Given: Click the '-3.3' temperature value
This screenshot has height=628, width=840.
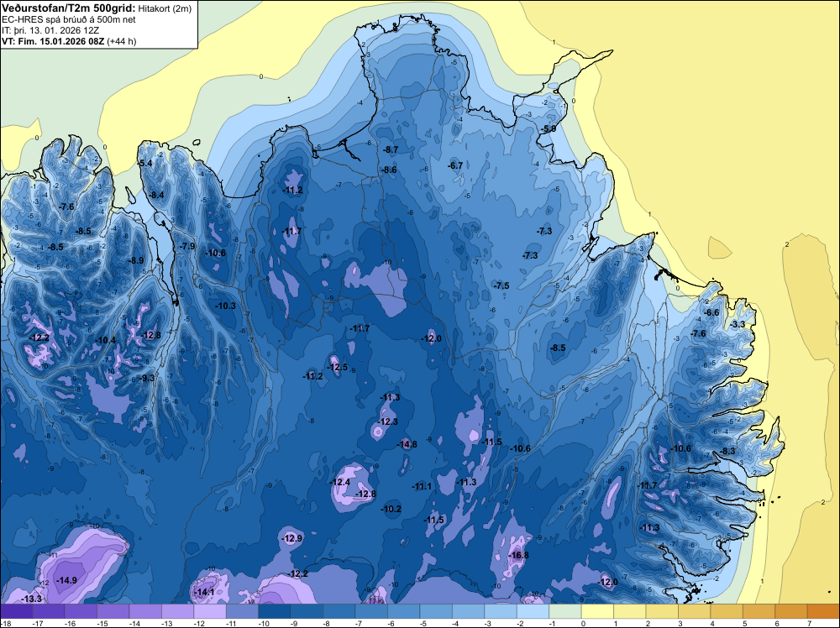Looking at the screenshot, I should tap(738, 324).
